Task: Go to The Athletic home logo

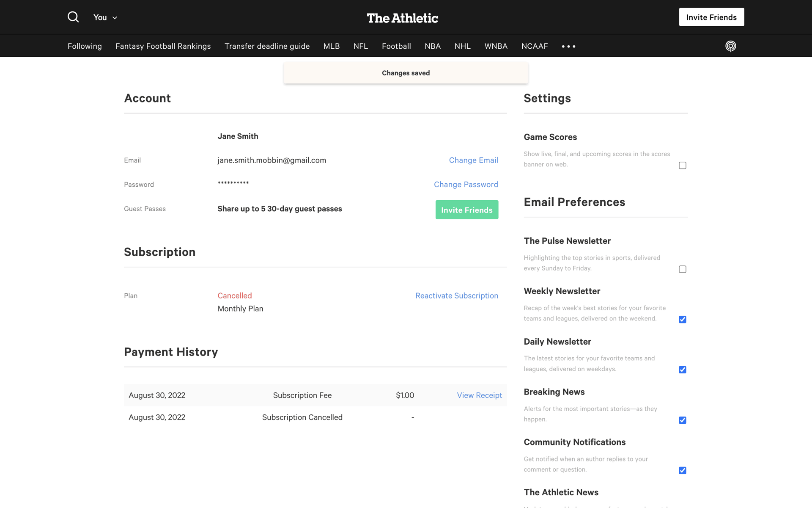Action: 403,18
